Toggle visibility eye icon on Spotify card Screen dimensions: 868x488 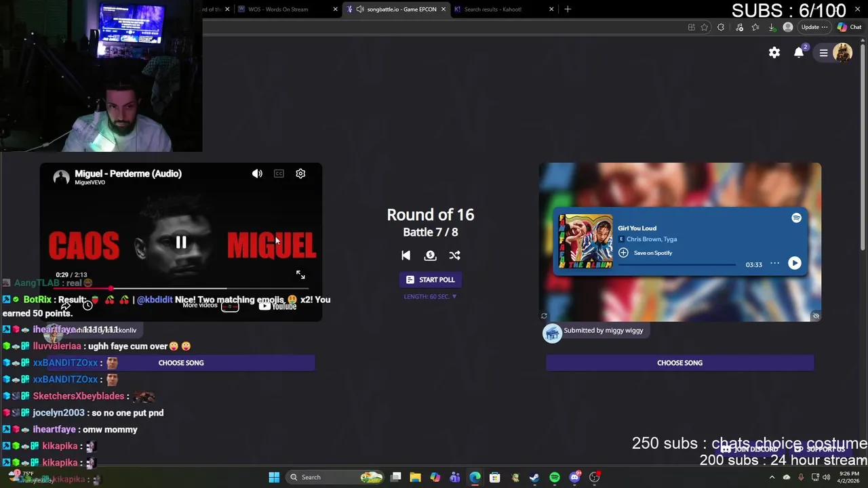pos(816,316)
